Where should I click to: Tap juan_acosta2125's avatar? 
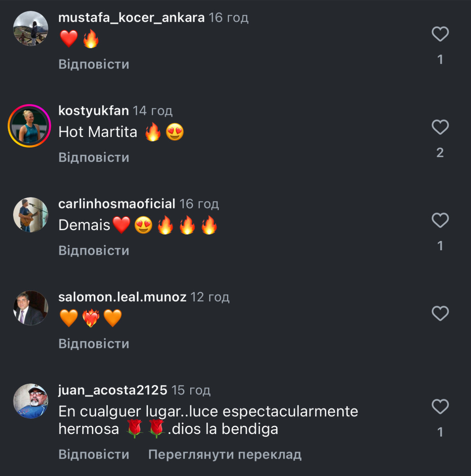coord(31,401)
